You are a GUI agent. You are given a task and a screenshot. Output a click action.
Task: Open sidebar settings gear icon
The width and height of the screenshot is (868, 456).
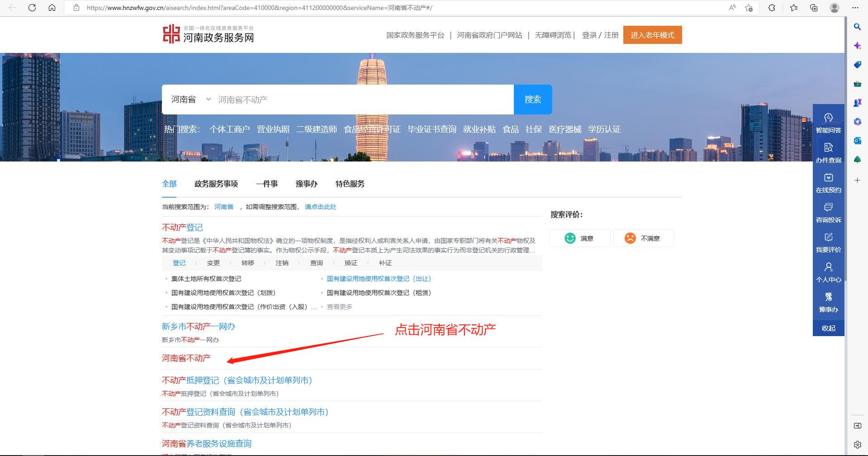coord(857,445)
